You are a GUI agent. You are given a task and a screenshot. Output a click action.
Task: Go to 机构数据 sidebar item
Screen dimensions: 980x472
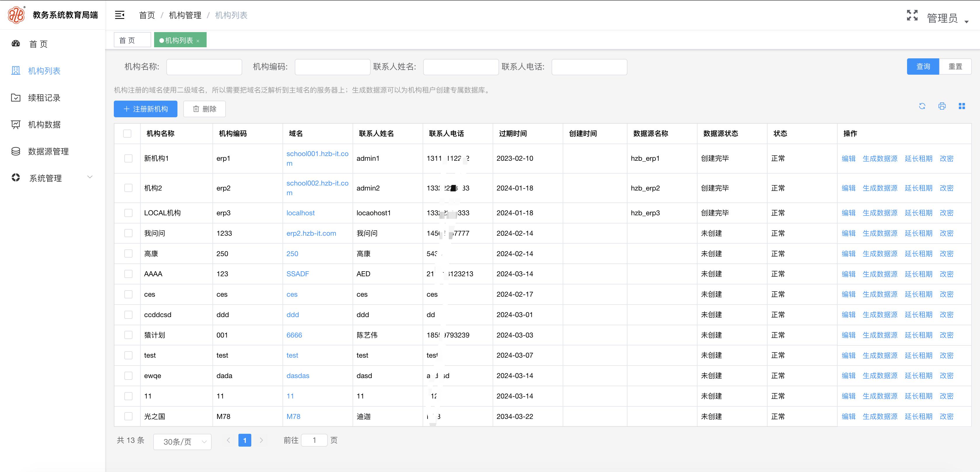(x=44, y=125)
